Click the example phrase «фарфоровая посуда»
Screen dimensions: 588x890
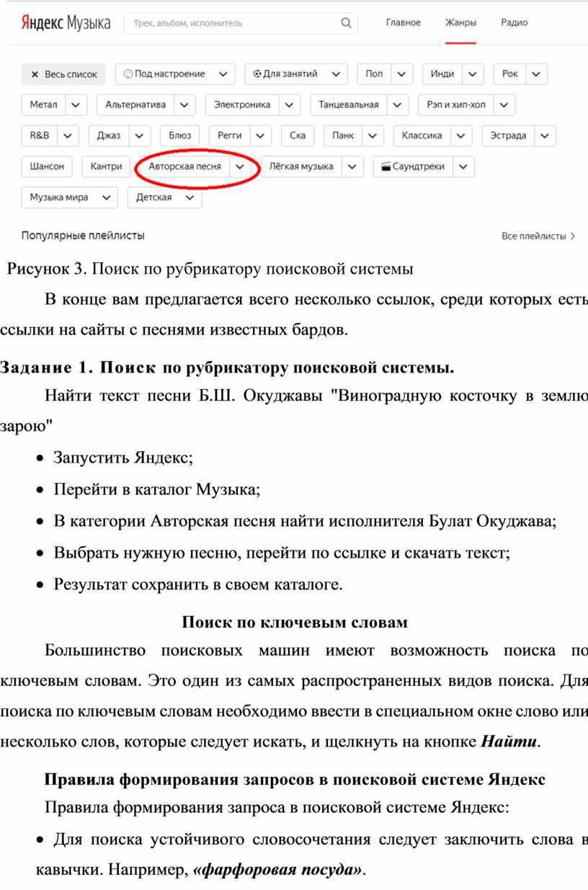pyautogui.click(x=279, y=869)
